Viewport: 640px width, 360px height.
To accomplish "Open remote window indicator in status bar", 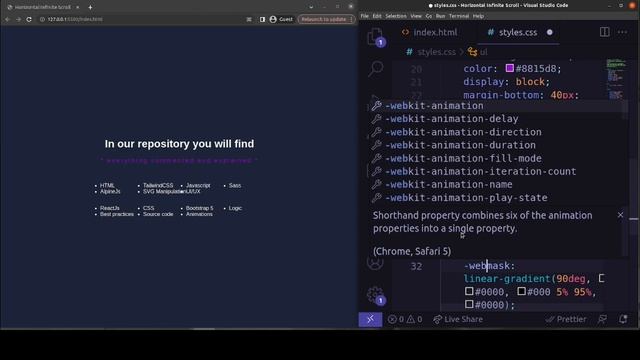I will [370, 319].
